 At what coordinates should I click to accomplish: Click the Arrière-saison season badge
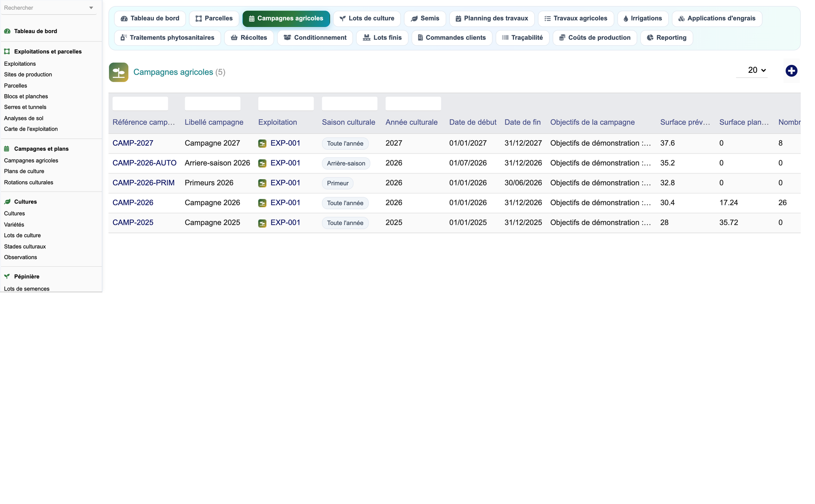click(346, 163)
